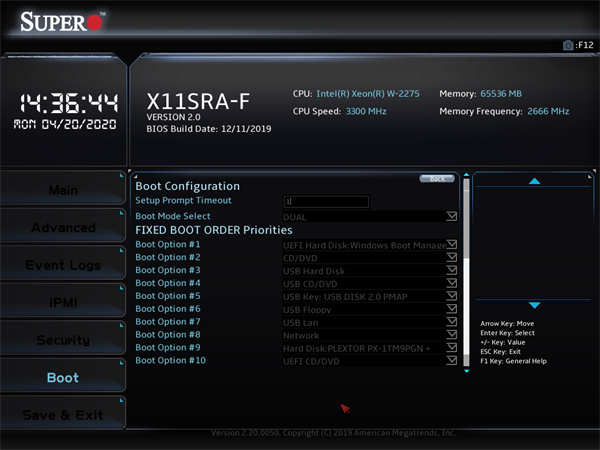
Task: Click the system clock display 14:36:44
Action: click(x=69, y=103)
